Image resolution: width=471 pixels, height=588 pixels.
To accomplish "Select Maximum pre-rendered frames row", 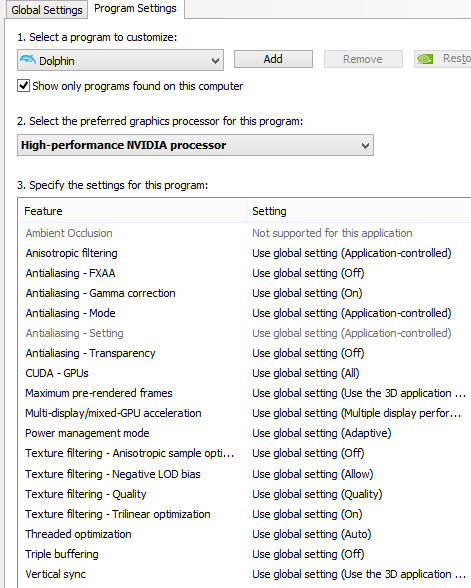I will [244, 393].
